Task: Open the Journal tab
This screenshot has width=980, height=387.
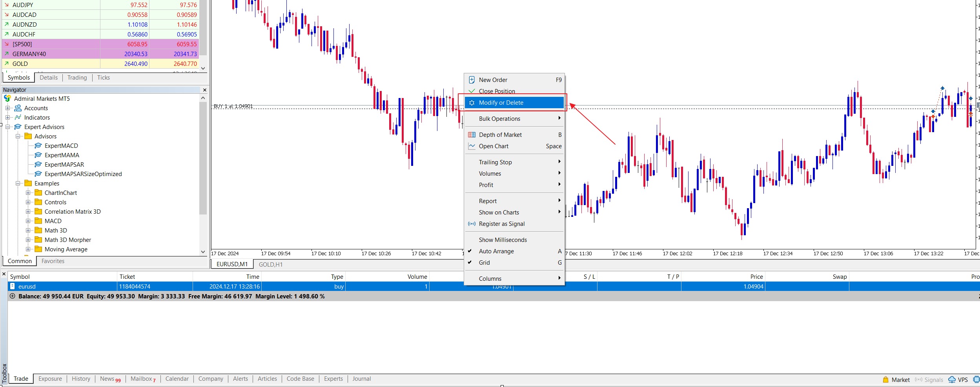Action: pyautogui.click(x=361, y=379)
